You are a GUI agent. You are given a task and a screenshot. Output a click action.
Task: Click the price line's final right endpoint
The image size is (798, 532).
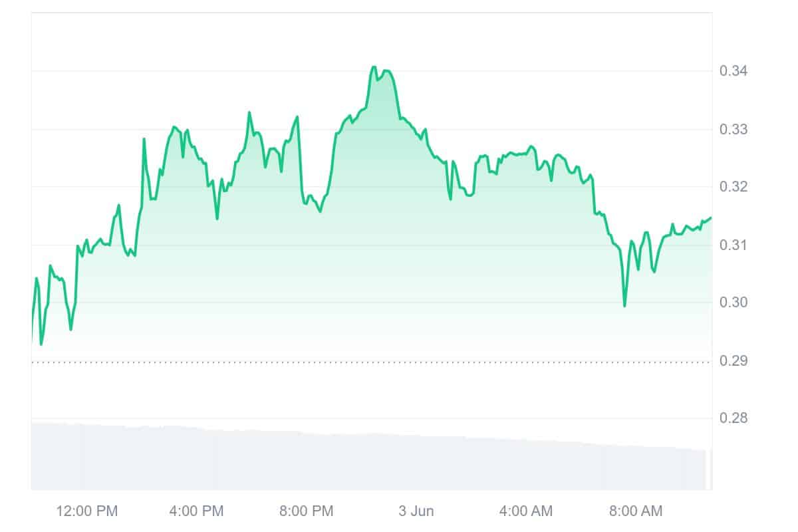pyautogui.click(x=710, y=217)
